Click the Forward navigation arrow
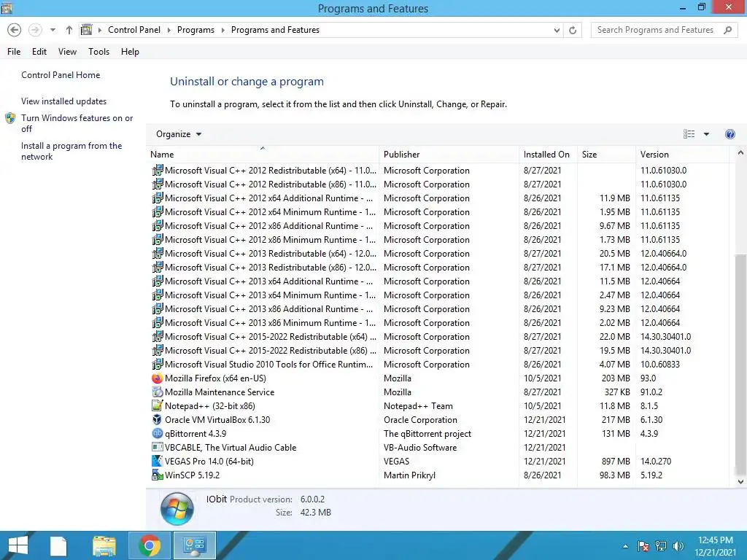 [x=35, y=30]
